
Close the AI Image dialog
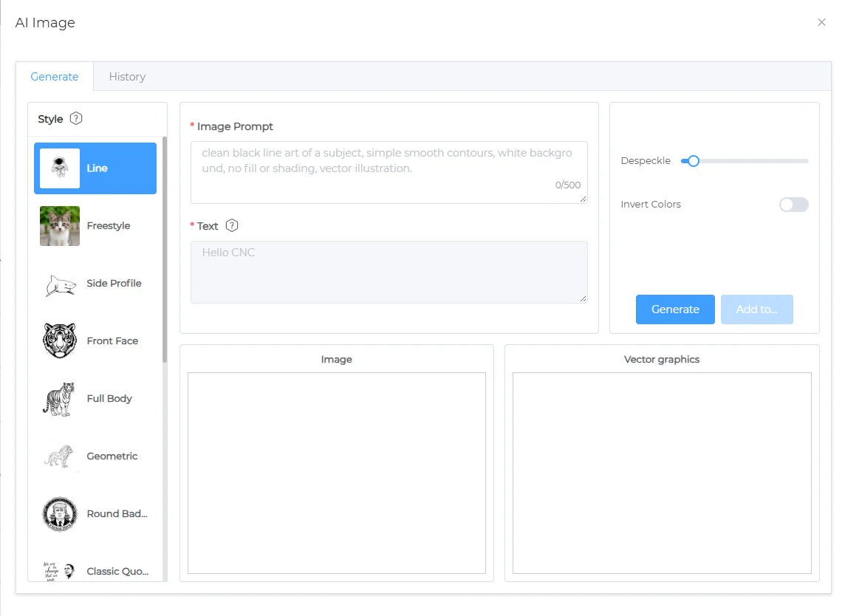tap(821, 22)
